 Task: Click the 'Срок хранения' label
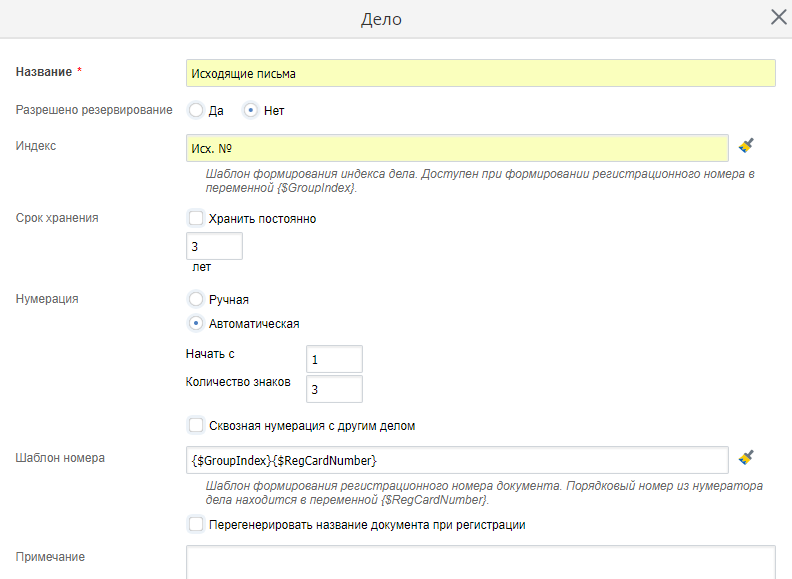coord(57,218)
